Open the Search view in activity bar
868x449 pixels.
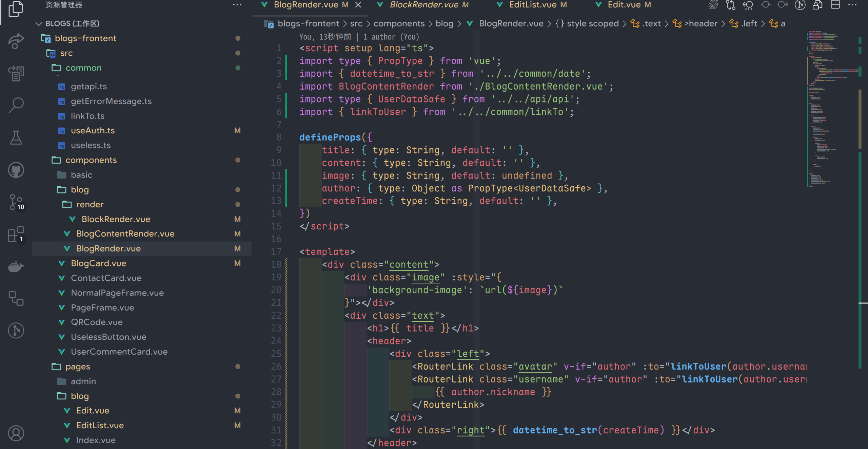[16, 105]
